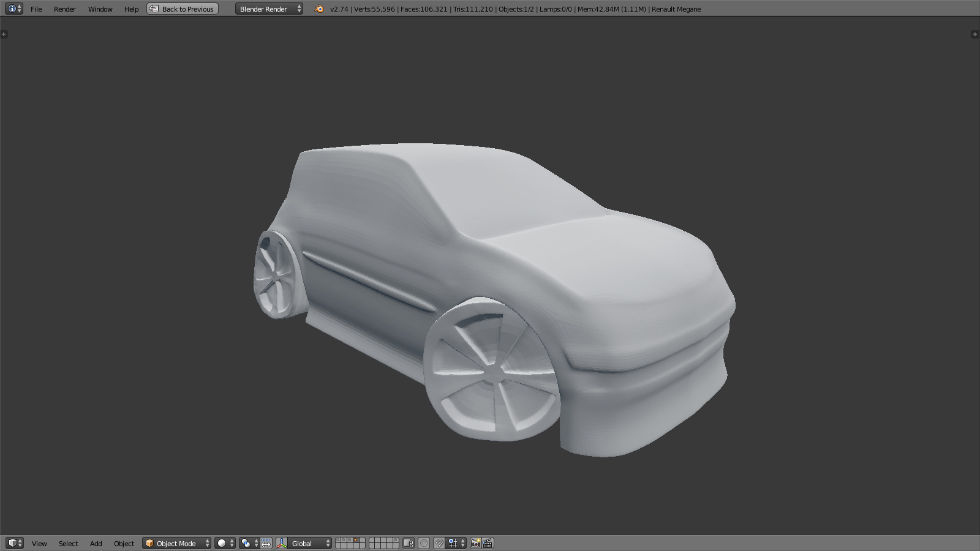Toggle snap during transform

click(439, 543)
